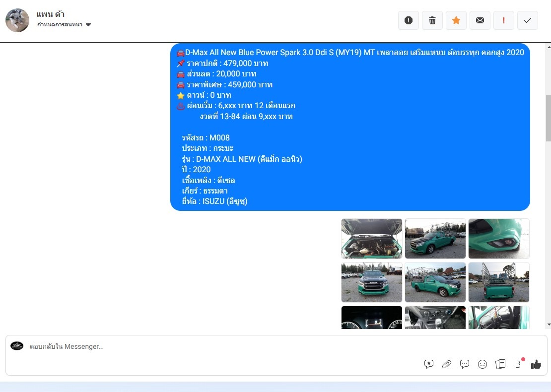Click the chat scrollbar thumb

(x=548, y=118)
